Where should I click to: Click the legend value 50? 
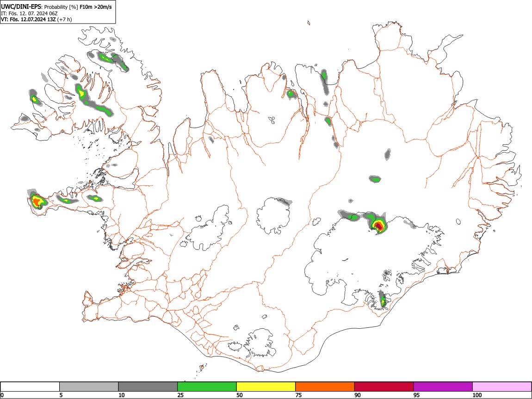coord(240,395)
